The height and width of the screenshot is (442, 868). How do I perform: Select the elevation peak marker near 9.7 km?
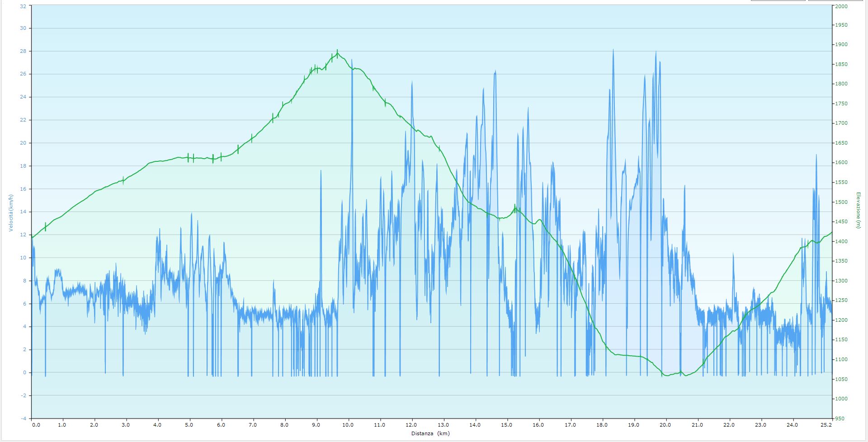click(337, 54)
